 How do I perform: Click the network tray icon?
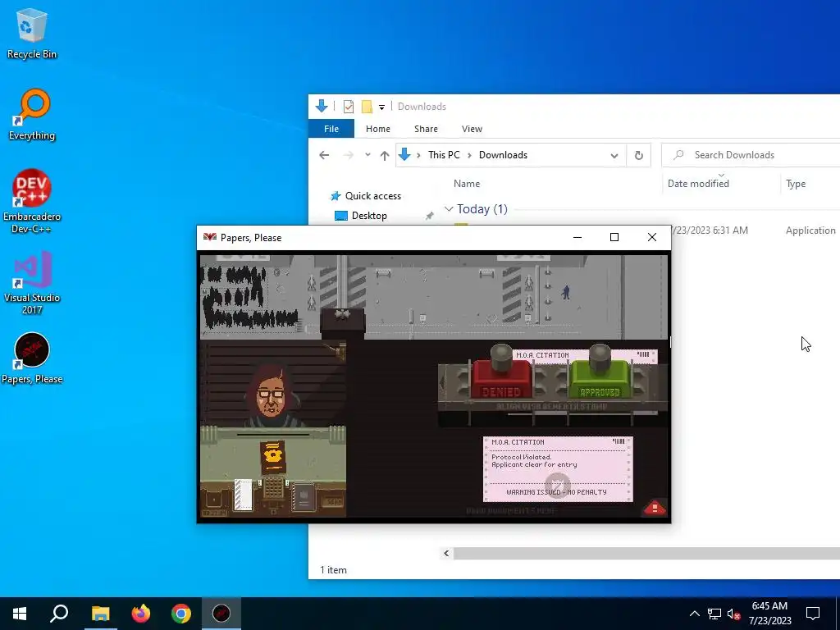(x=714, y=614)
